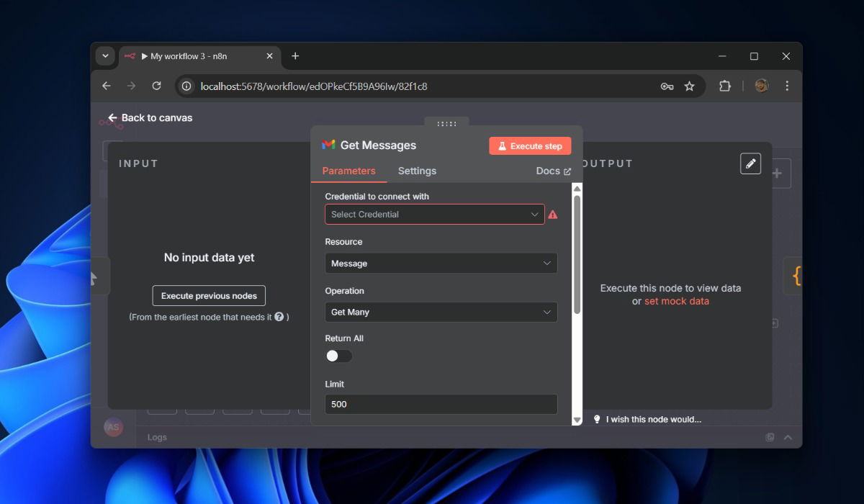Click Execute previous nodes button
This screenshot has height=504, width=864.
click(209, 296)
